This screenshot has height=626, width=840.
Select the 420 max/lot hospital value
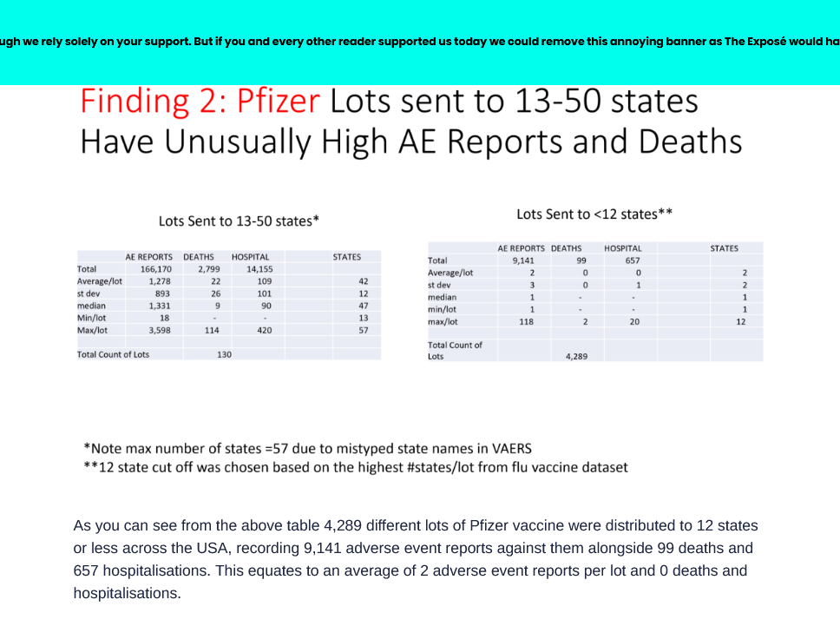[264, 330]
